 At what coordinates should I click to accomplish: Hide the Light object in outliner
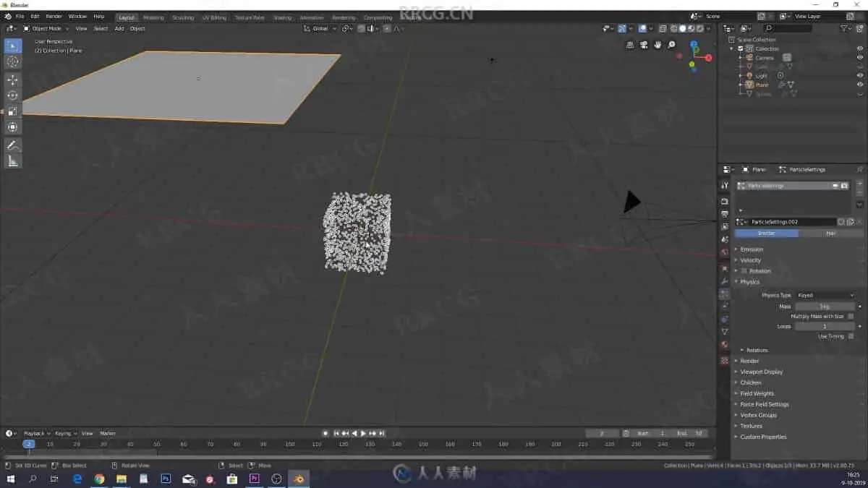[x=860, y=75]
